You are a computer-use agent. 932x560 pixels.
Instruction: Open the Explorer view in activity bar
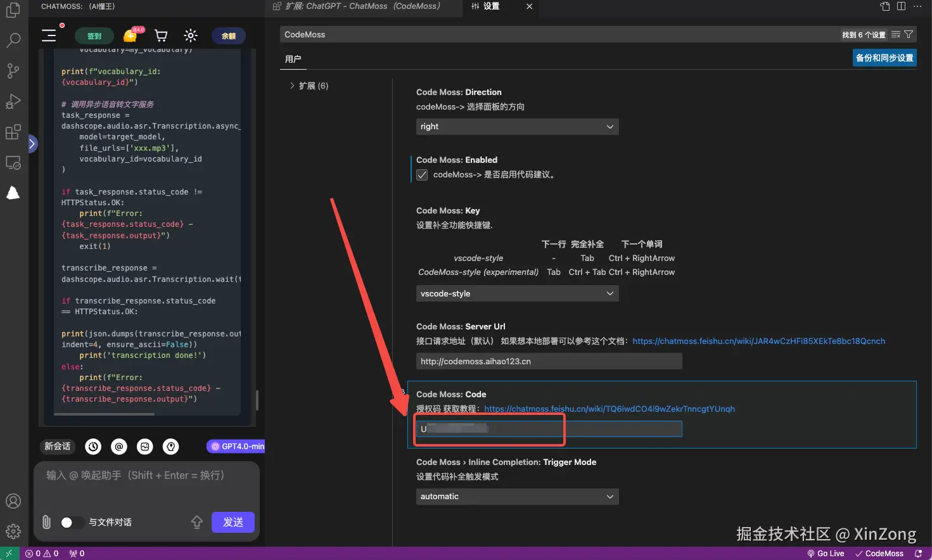click(x=13, y=11)
